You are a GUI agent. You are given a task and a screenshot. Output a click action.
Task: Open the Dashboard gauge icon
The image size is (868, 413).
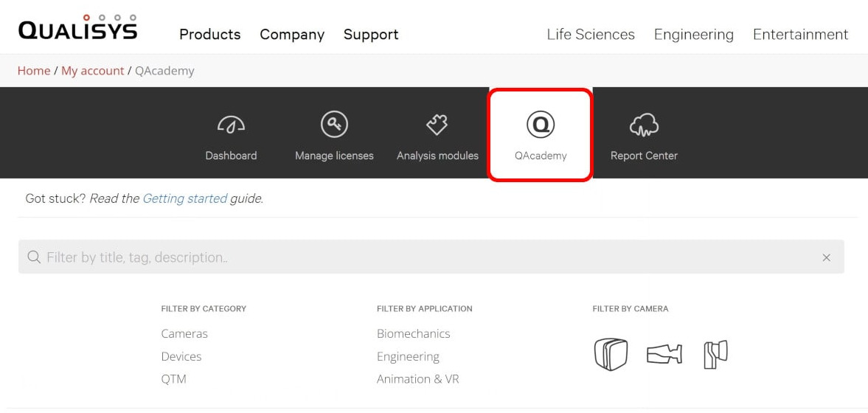[x=231, y=125]
